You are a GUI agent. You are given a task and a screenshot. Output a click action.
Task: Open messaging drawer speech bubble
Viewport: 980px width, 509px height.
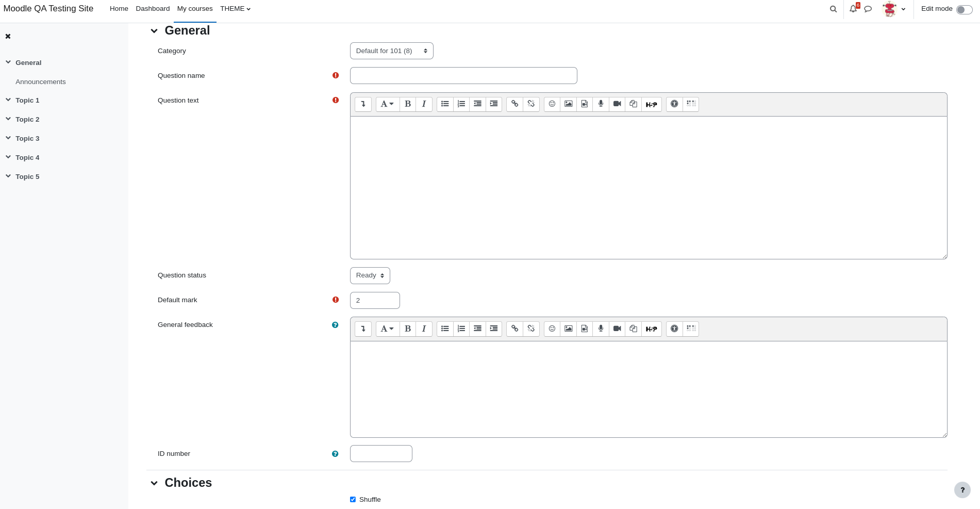click(868, 9)
